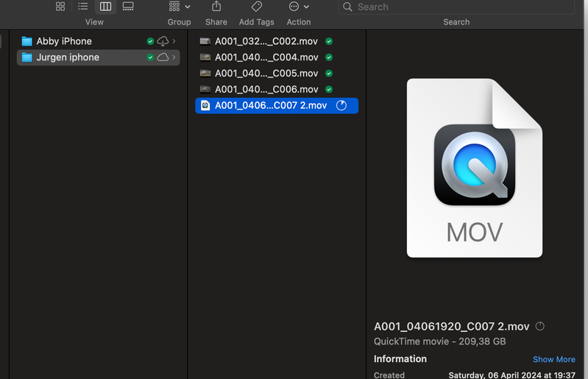
Task: Expand Abby iPhone folder chevron
Action: 174,41
